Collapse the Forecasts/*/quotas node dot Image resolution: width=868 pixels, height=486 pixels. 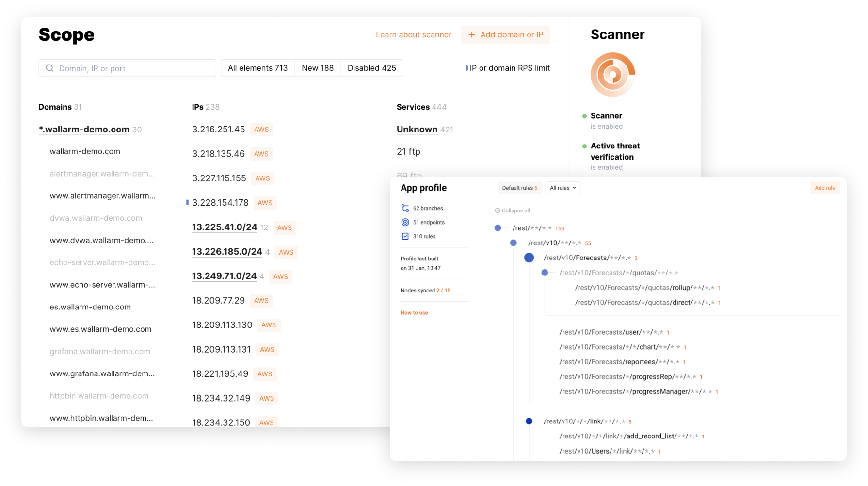point(545,273)
